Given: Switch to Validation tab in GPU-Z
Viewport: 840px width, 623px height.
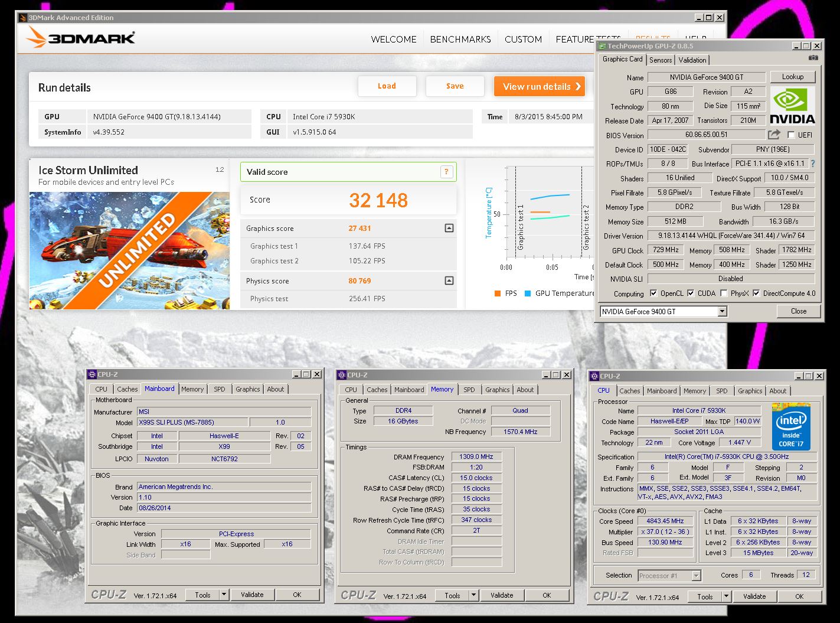Looking at the screenshot, I should (x=692, y=60).
